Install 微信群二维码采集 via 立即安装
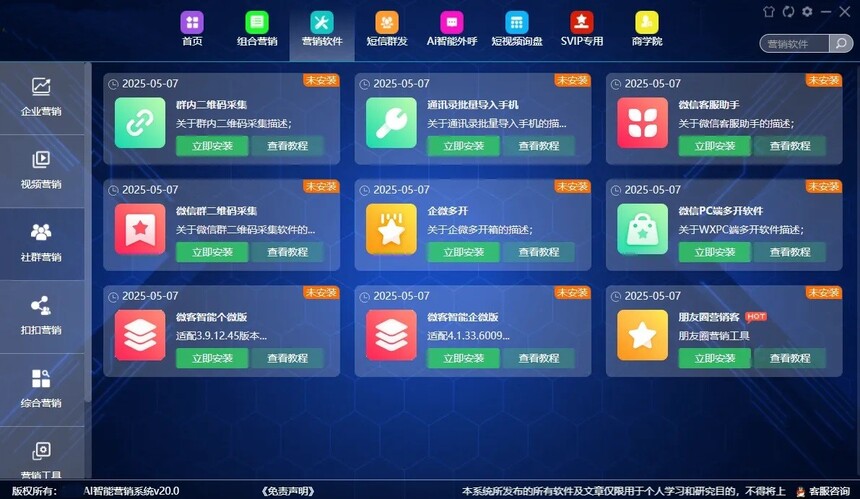The height and width of the screenshot is (499, 860). point(212,252)
